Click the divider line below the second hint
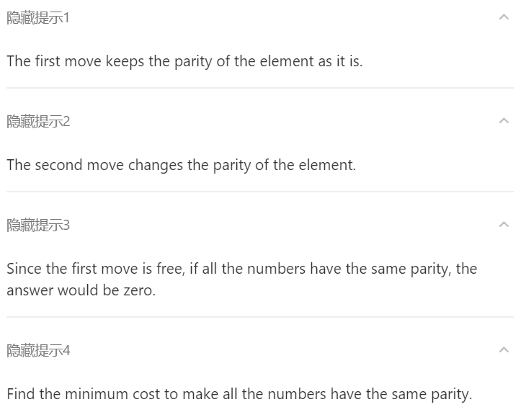Image resolution: width=526 pixels, height=420 pixels. (260, 192)
